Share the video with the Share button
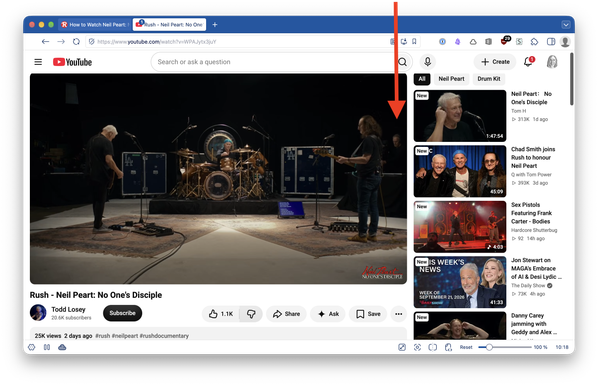 tap(286, 314)
